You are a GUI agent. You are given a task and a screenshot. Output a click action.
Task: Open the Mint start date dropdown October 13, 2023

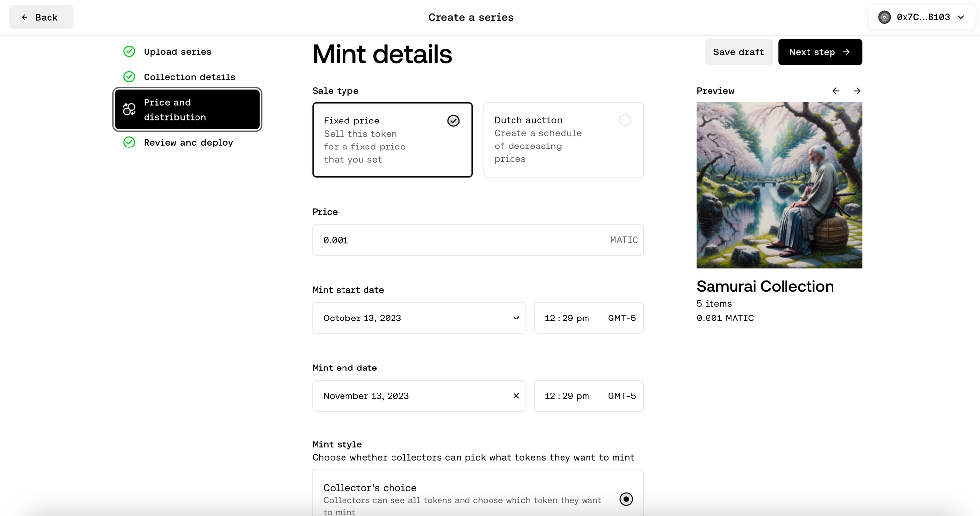(419, 318)
